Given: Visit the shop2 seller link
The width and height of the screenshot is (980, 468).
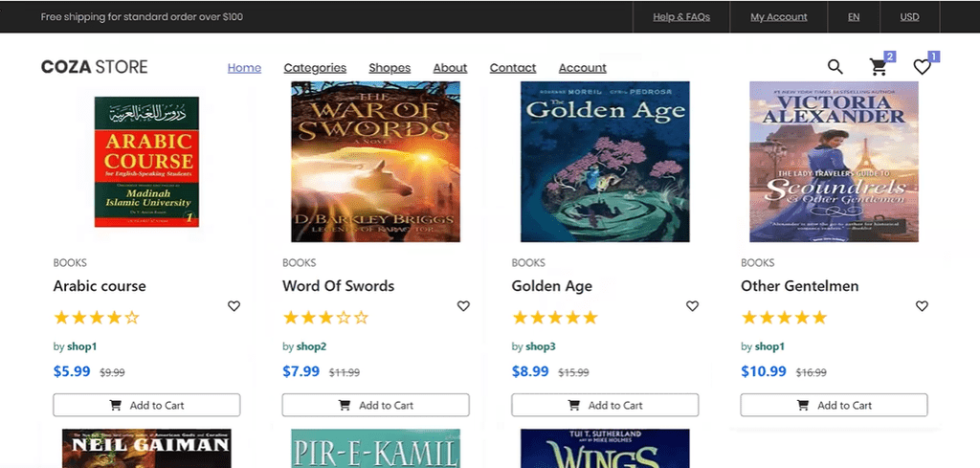Looking at the screenshot, I should (x=311, y=346).
